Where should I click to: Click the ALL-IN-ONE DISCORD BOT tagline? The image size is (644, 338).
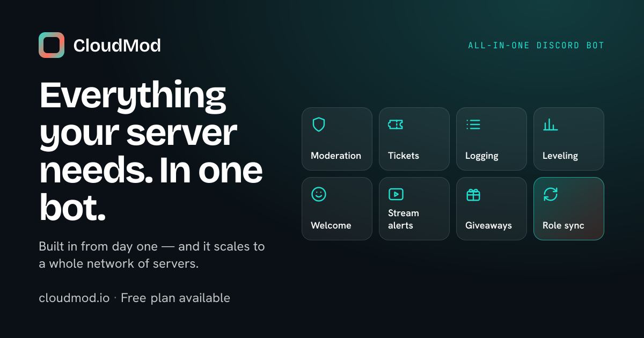pyautogui.click(x=536, y=46)
